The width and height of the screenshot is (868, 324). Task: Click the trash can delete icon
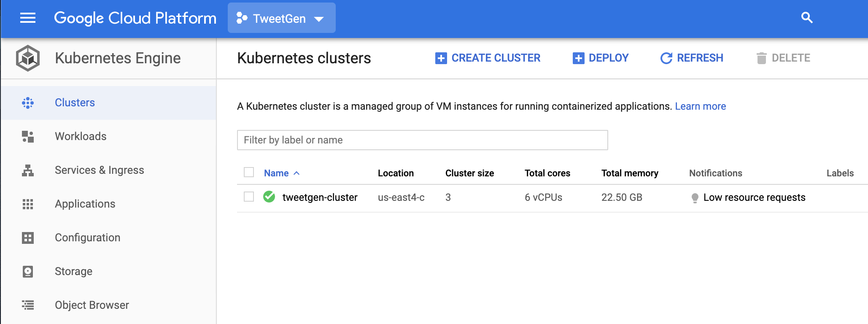[761, 58]
